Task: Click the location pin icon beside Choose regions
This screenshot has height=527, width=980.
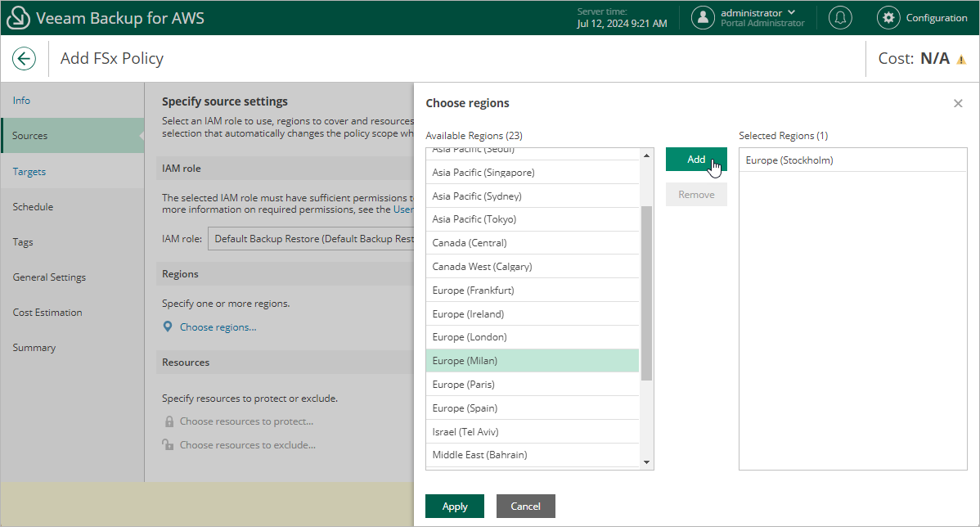Action: point(168,327)
